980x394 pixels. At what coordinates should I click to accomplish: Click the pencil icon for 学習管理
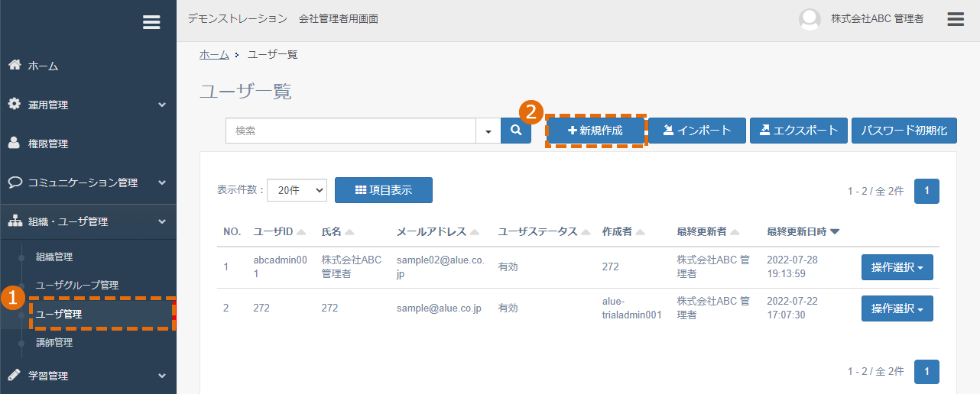point(15,375)
